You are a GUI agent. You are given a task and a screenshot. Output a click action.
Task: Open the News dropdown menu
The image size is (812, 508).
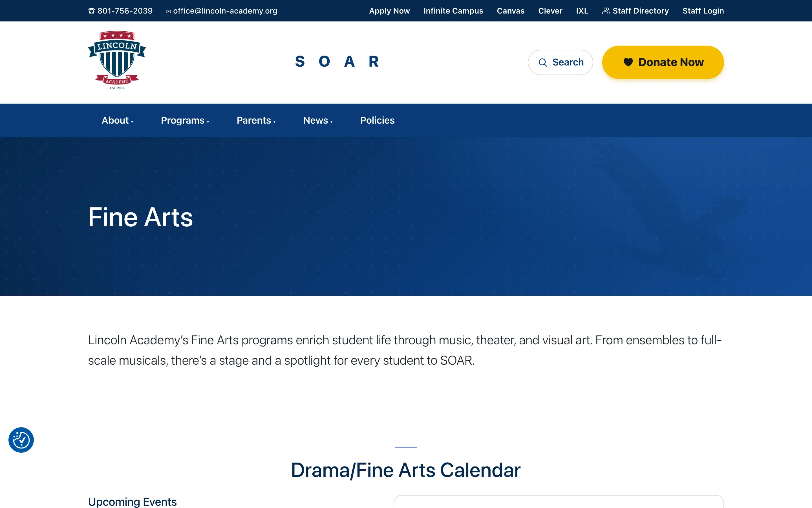pyautogui.click(x=318, y=120)
